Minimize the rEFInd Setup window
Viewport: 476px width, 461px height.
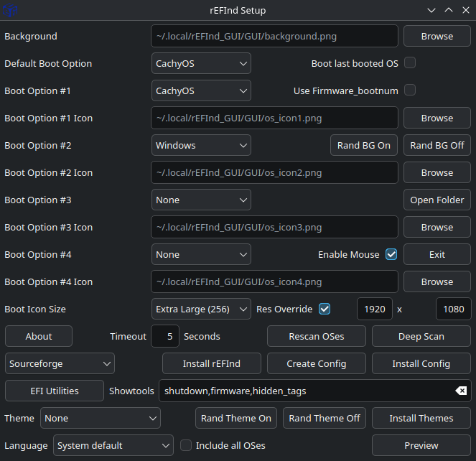coord(431,10)
